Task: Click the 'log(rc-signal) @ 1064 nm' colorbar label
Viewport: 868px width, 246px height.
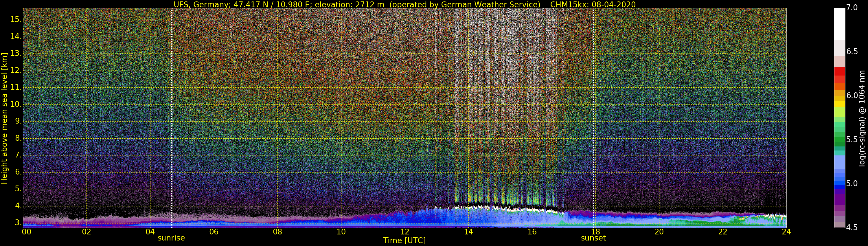Action: coord(862,118)
